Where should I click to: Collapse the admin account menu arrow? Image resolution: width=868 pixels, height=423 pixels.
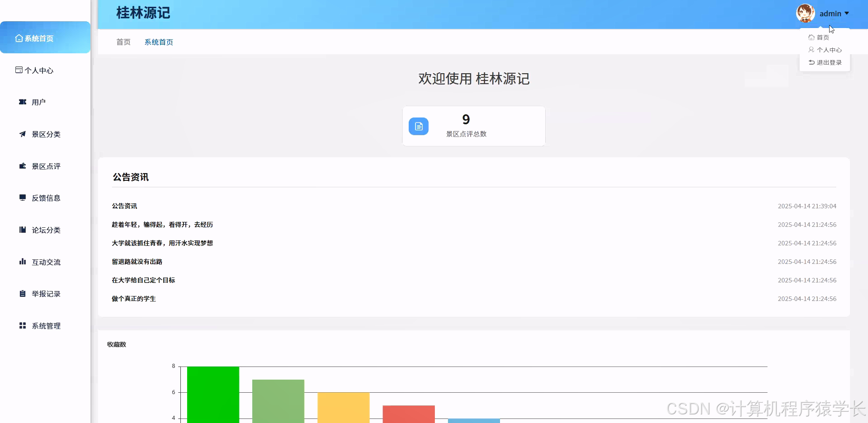click(x=846, y=13)
